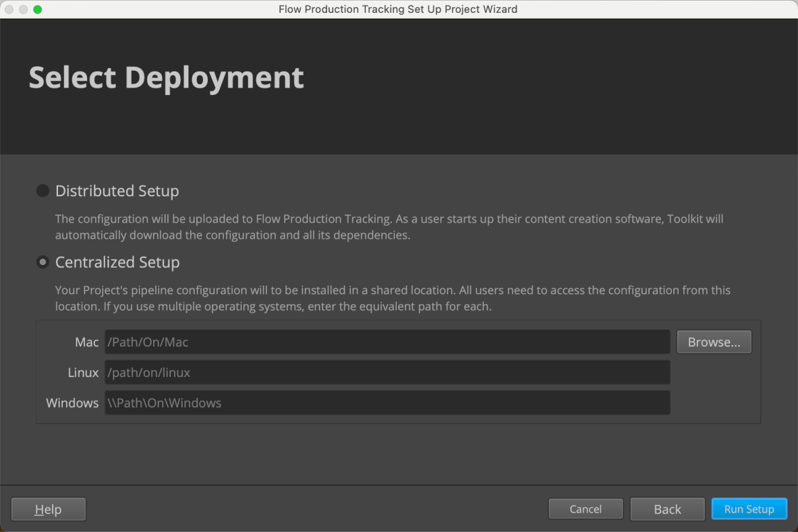Focus the Linux path input field
This screenshot has width=798, height=532.
click(x=387, y=372)
